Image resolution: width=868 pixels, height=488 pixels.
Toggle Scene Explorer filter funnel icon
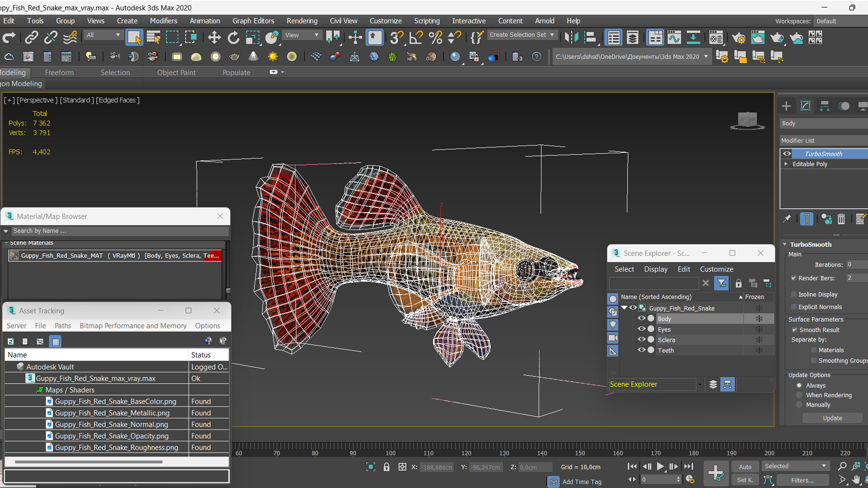click(722, 283)
